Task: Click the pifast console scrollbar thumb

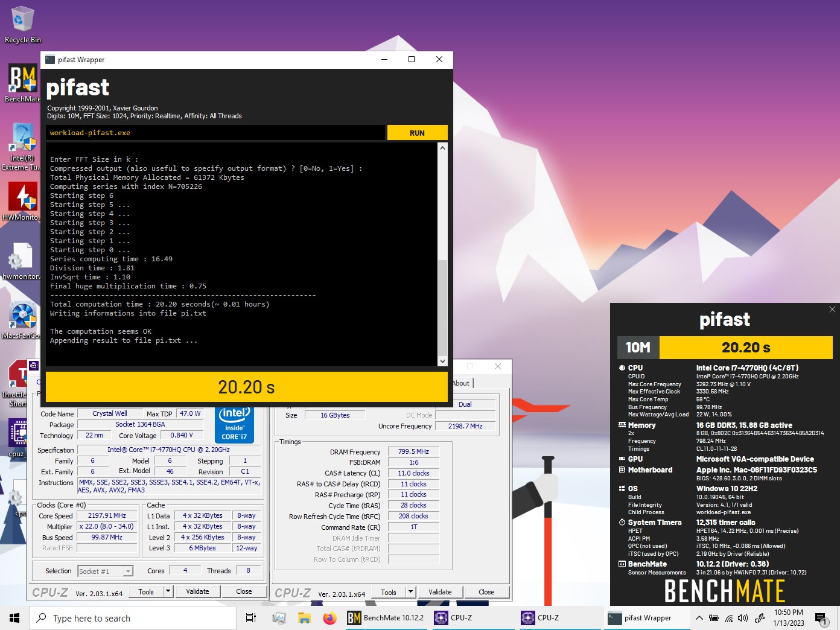Action: click(x=442, y=307)
